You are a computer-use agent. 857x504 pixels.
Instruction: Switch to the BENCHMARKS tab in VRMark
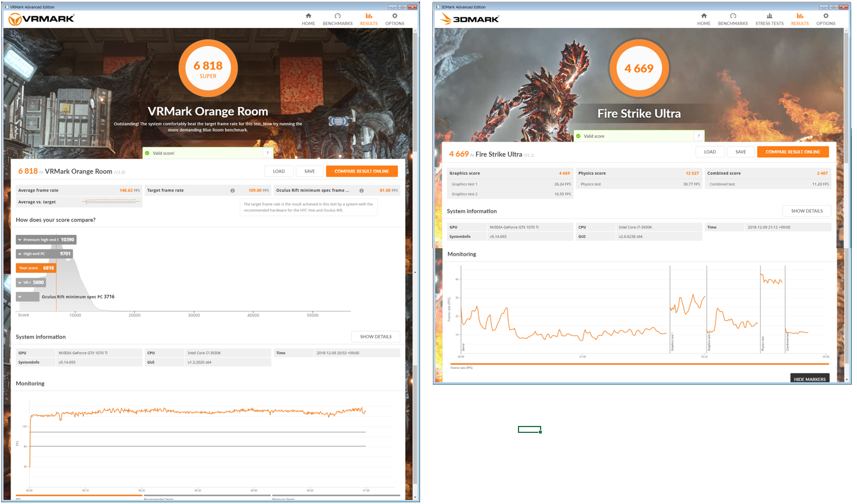coord(337,24)
